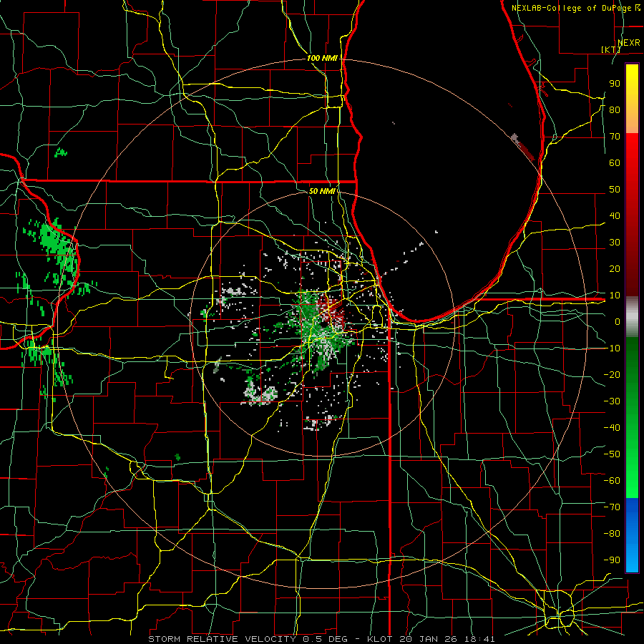This screenshot has width=644, height=644.
Task: Click the positive 60 scale value
Action: tap(615, 162)
